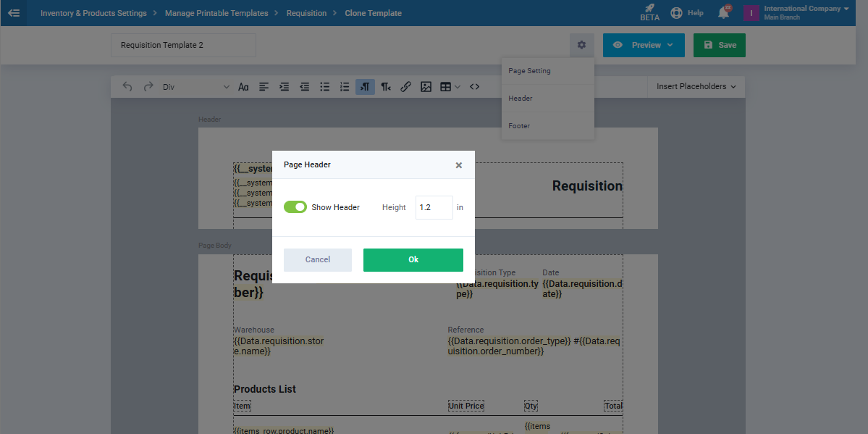
Task: Select the bulleted list icon
Action: pyautogui.click(x=325, y=87)
